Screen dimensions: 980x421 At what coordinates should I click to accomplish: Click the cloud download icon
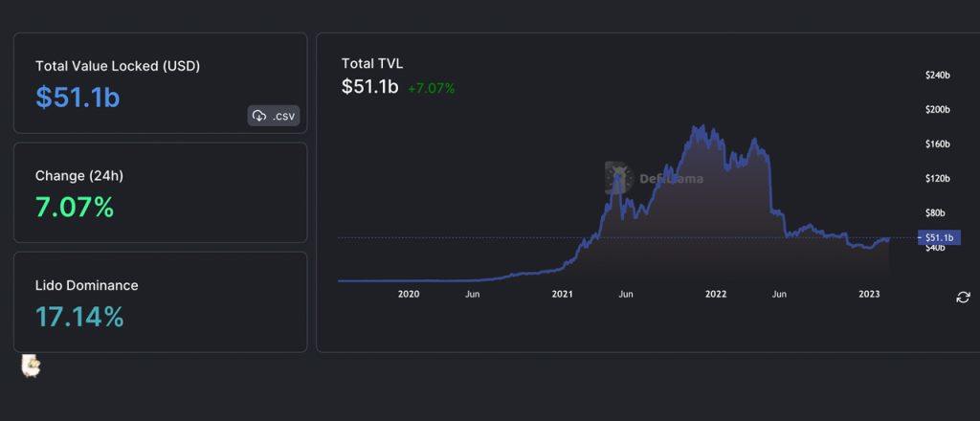pos(259,116)
